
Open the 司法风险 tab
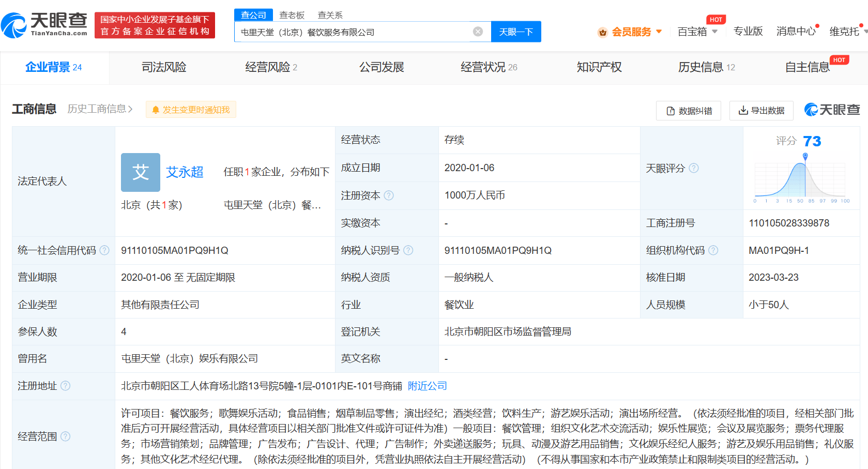pos(164,67)
